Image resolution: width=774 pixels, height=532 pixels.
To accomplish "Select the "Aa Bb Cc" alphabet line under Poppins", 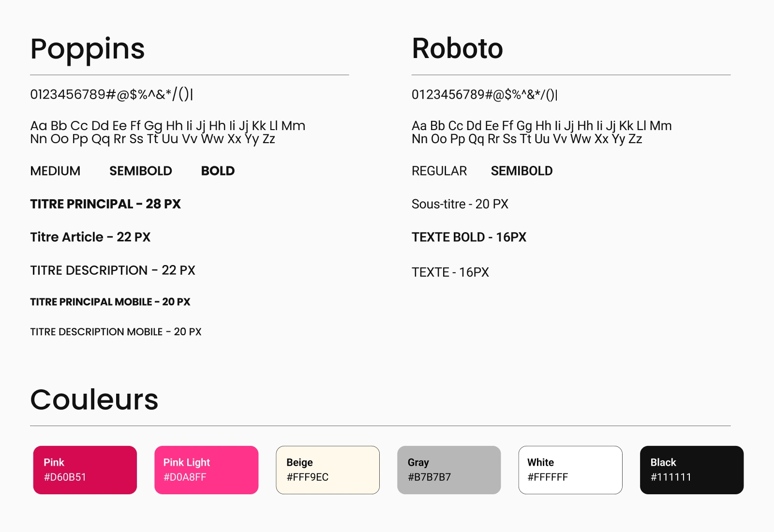I will (168, 126).
